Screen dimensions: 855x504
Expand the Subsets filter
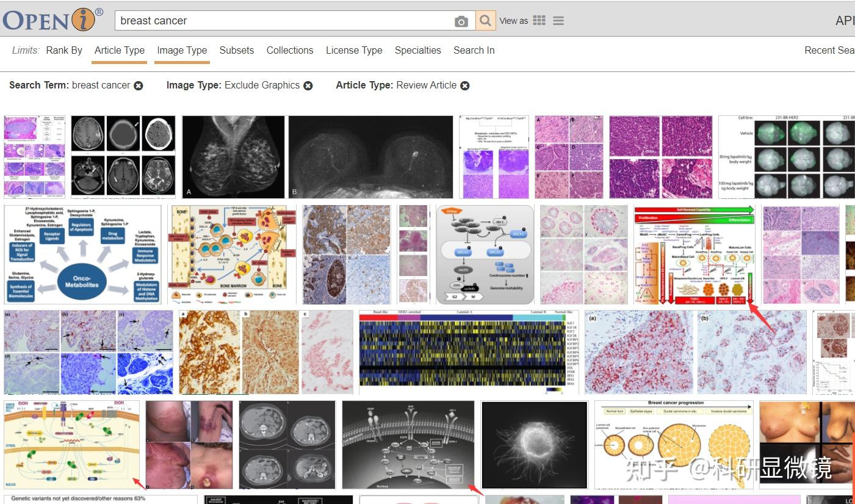pyautogui.click(x=236, y=51)
